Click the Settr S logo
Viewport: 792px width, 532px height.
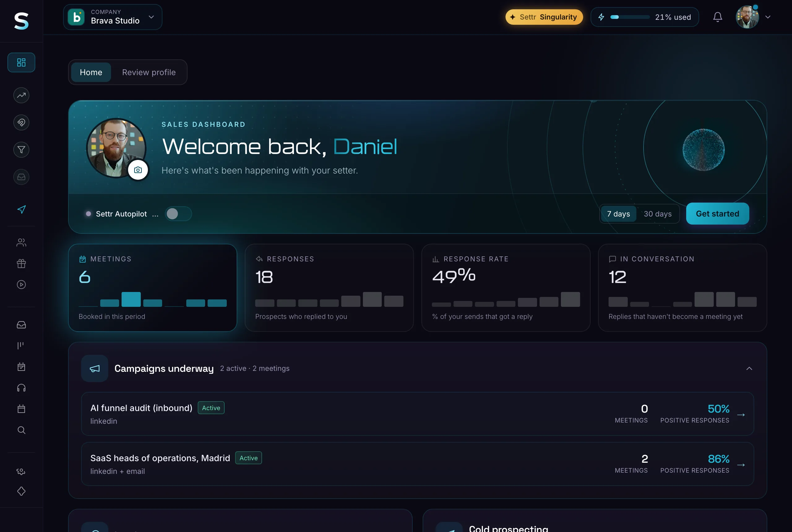coord(21,21)
